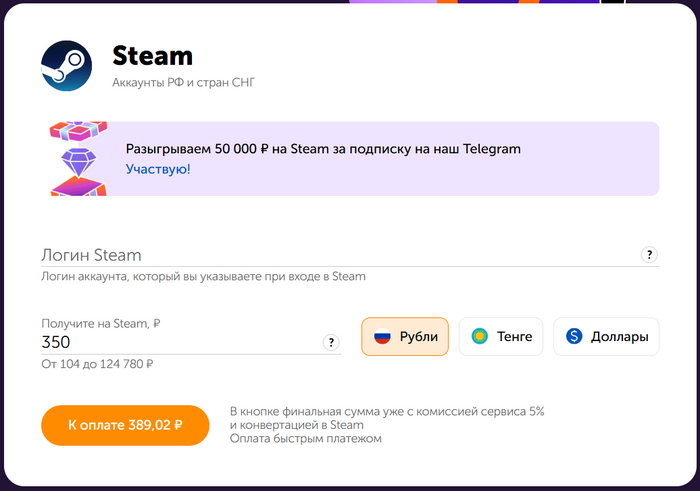Screen dimensions: 700x491
Task: Click the 5% service commission note
Action: (387, 412)
